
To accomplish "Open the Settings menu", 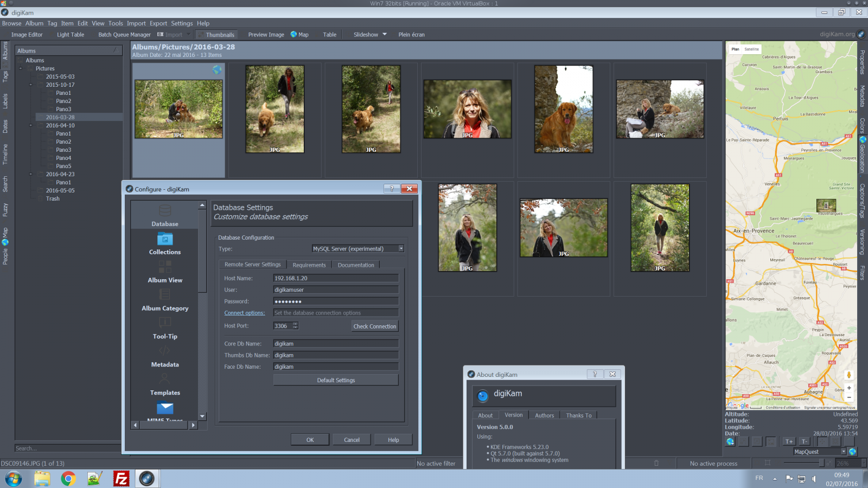I will point(182,23).
